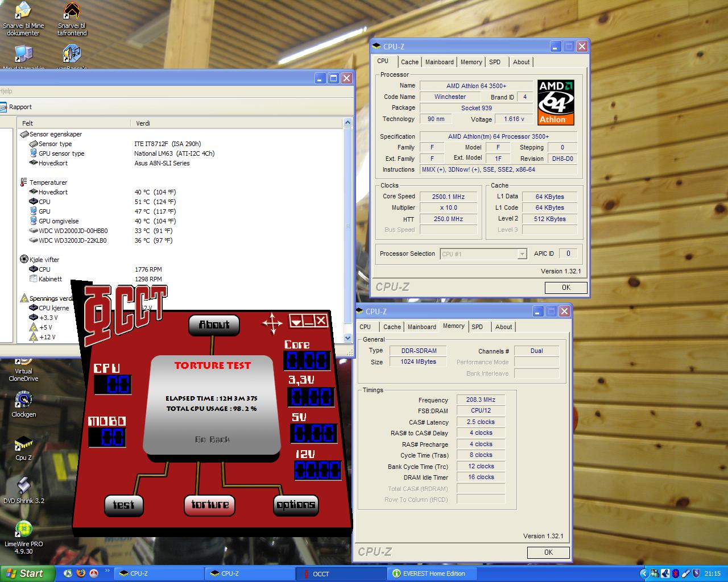Viewport: 728px width, 582px height.
Task: Expand hidden system tray icons arrow
Action: click(644, 573)
